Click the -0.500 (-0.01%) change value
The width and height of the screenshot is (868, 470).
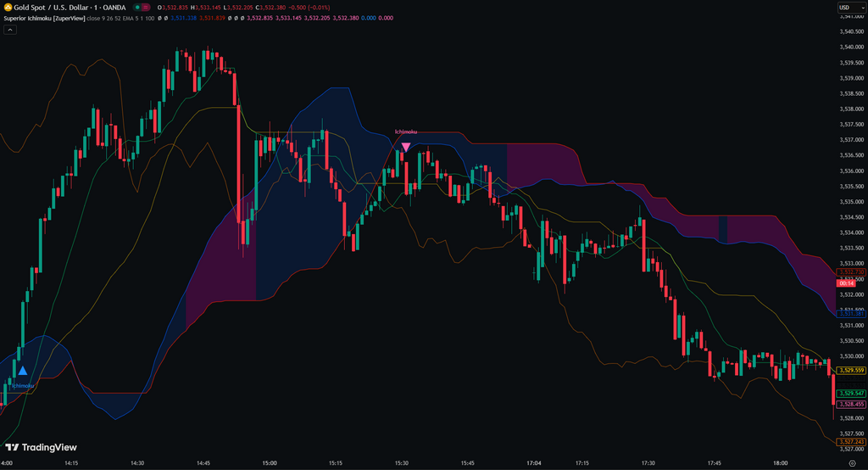pyautogui.click(x=309, y=8)
